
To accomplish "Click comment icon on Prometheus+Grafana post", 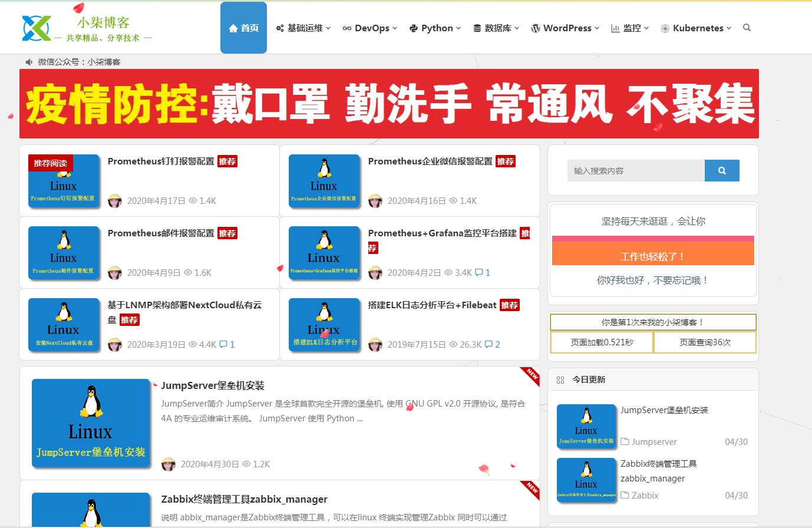I will coord(479,273).
